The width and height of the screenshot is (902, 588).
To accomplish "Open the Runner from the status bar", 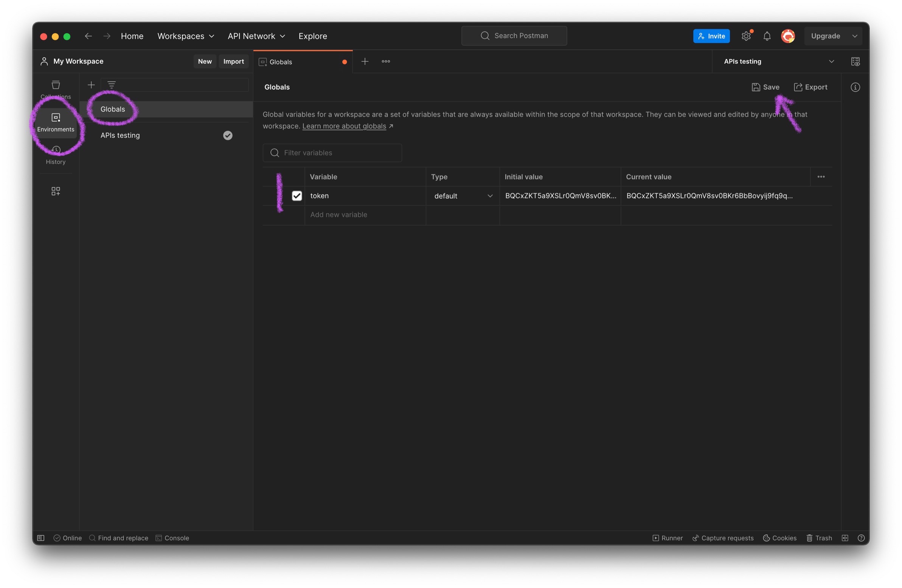I will tap(668, 538).
